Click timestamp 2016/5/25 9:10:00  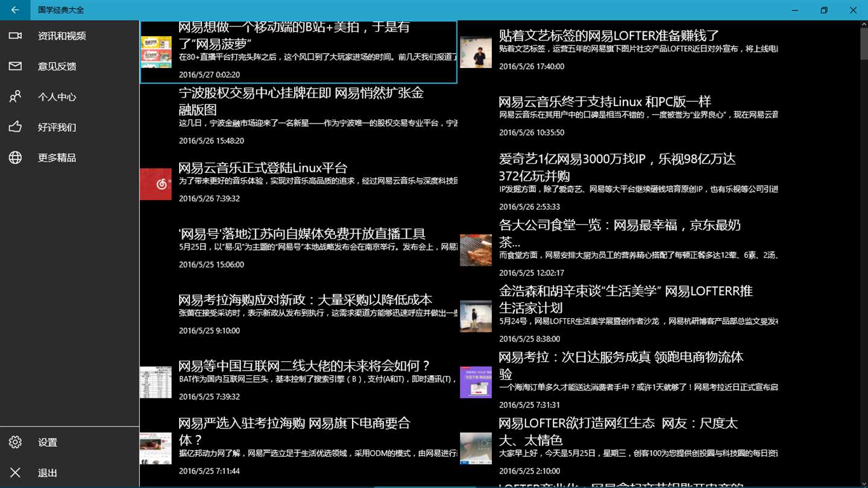[x=209, y=331]
